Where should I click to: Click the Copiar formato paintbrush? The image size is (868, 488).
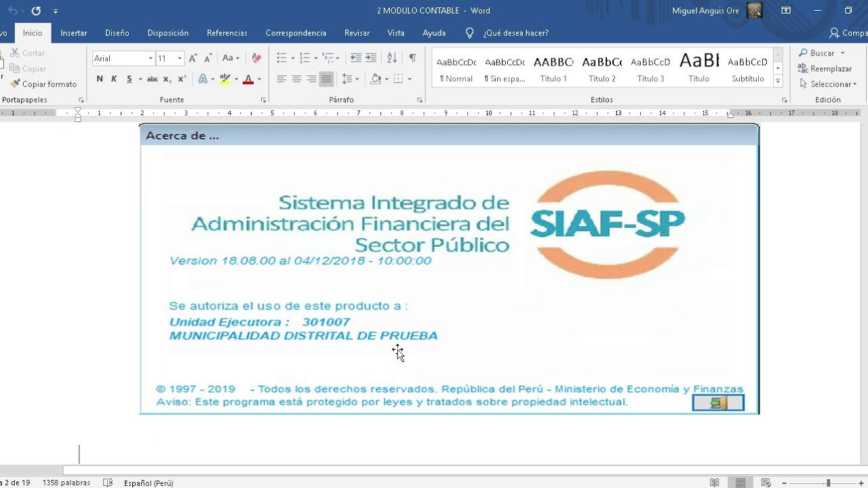(x=44, y=84)
